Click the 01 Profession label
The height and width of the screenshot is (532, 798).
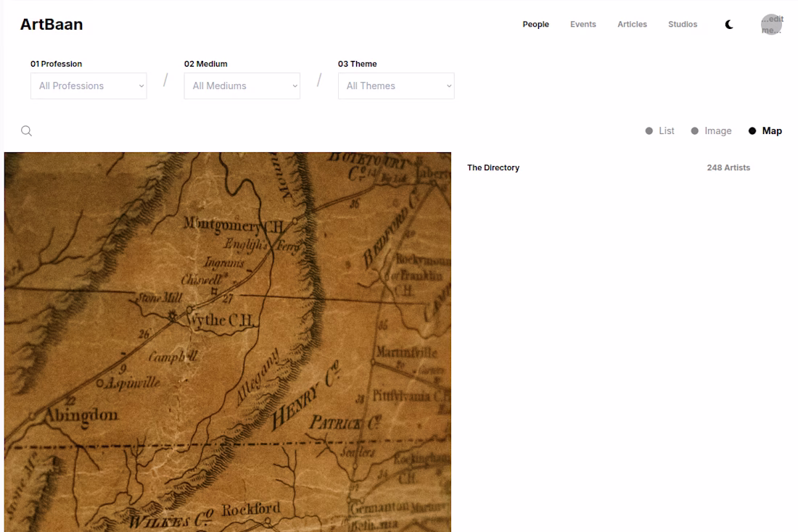[56, 64]
